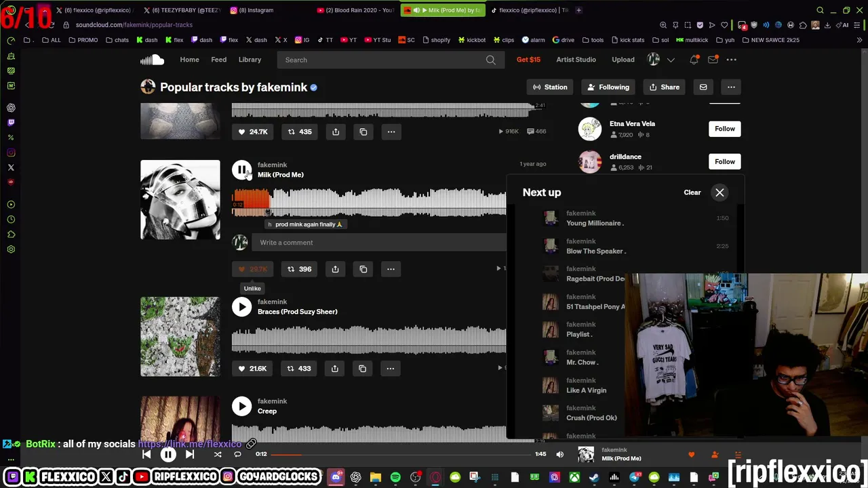The image size is (868, 488).
Task: Open SoundCloud messages envelope in header
Action: click(x=713, y=60)
